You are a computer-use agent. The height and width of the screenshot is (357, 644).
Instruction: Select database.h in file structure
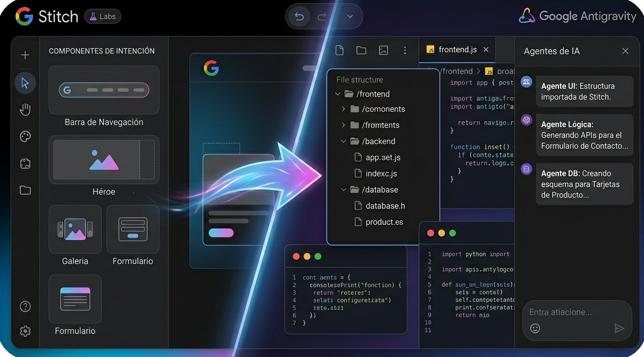(x=385, y=206)
